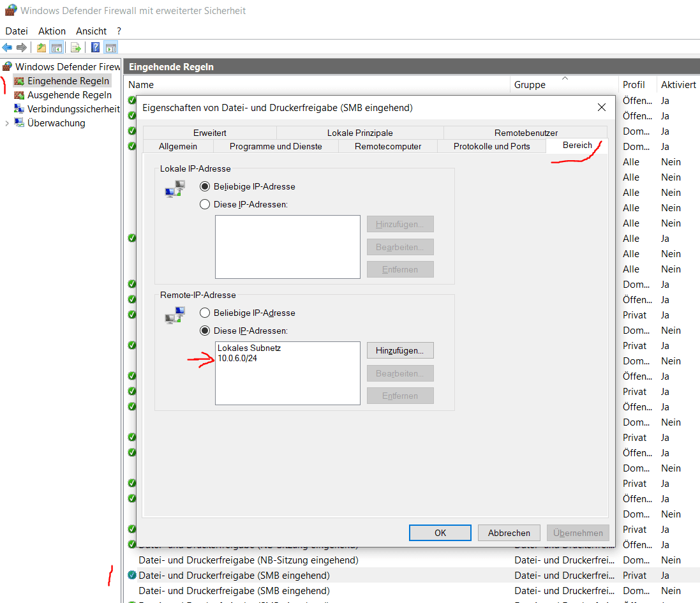Close the Eigenschaften dialog with the X
The height and width of the screenshot is (603, 700).
(601, 108)
